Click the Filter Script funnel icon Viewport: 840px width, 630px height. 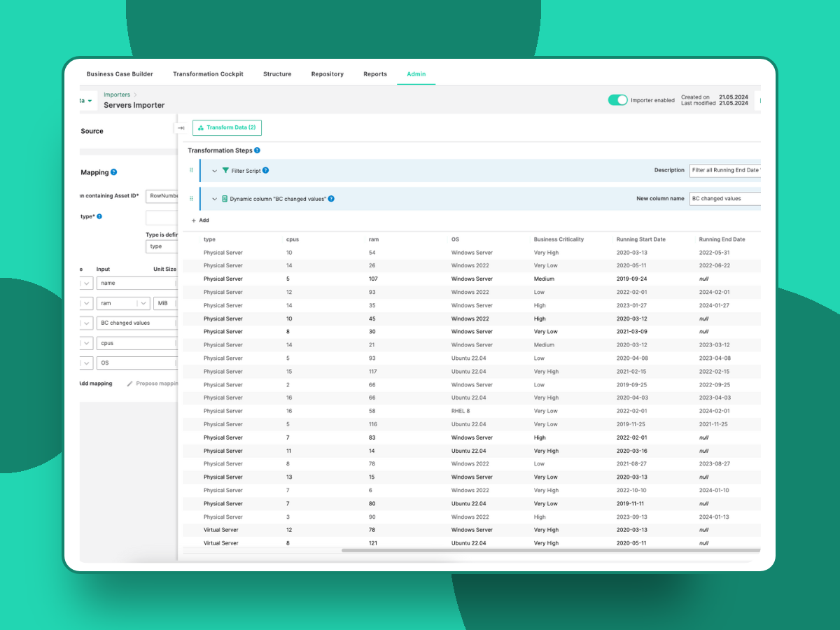coord(225,170)
